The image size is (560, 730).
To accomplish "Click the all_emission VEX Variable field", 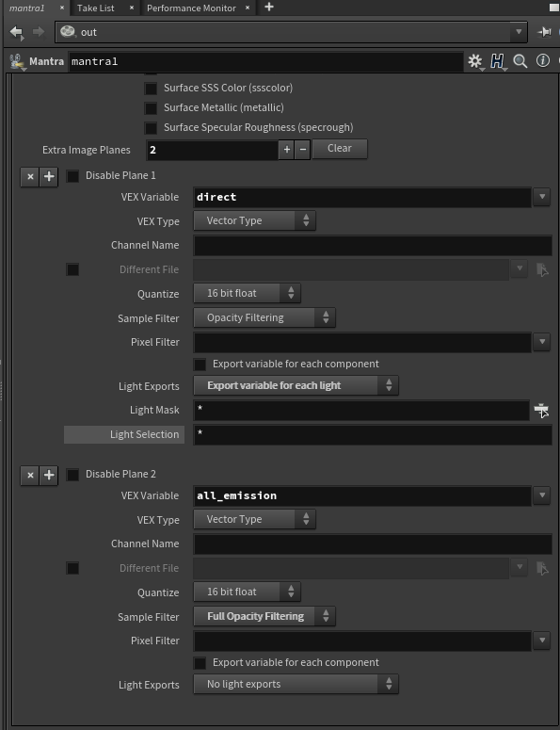I will 362,495.
